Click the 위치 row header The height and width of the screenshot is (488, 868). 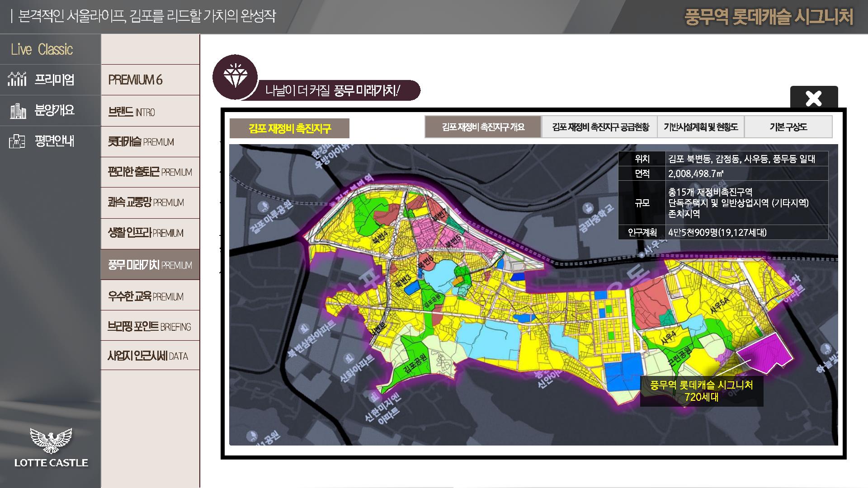tap(642, 159)
